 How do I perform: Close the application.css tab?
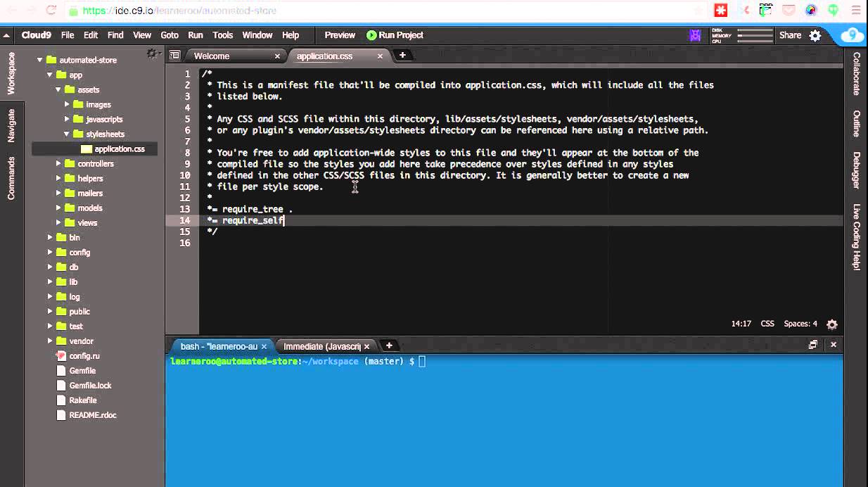tap(380, 56)
